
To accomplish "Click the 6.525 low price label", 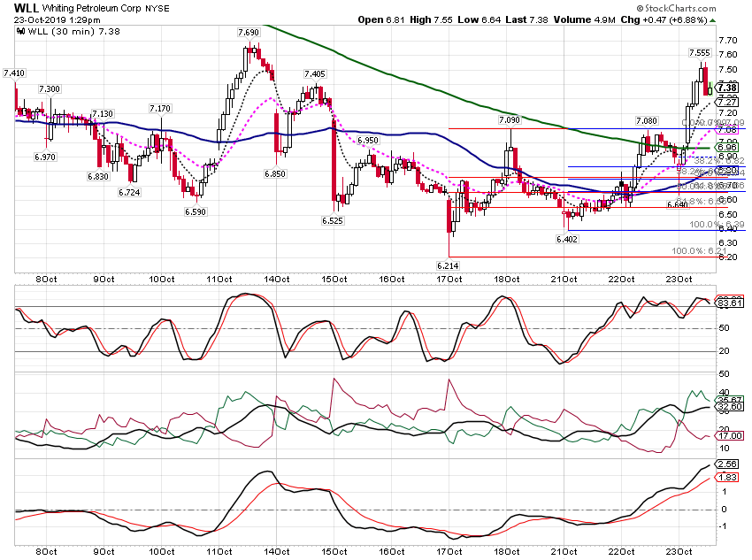I will [333, 220].
